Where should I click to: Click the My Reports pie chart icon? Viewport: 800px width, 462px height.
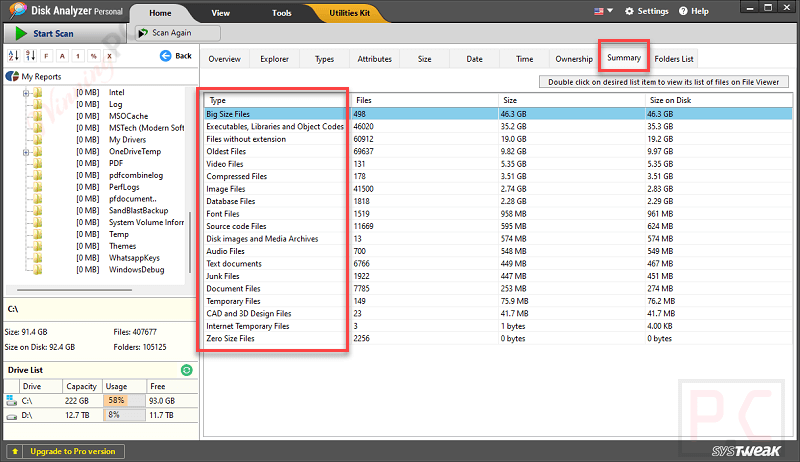pyautogui.click(x=12, y=76)
